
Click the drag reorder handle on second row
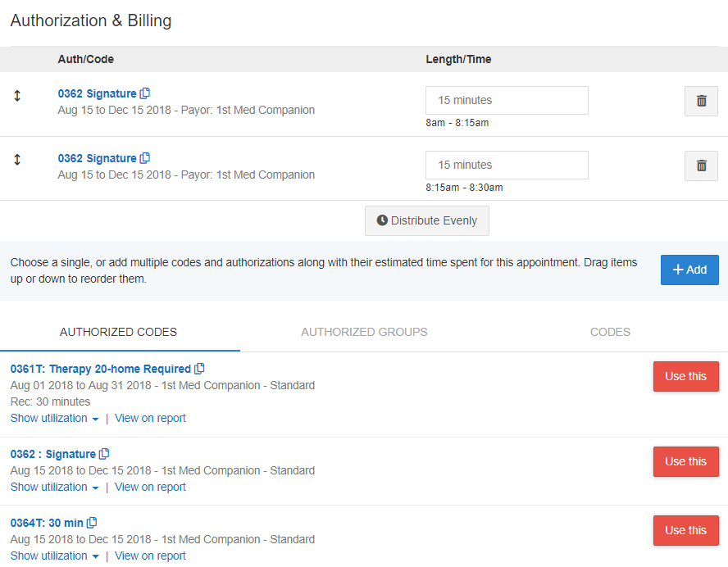16,160
